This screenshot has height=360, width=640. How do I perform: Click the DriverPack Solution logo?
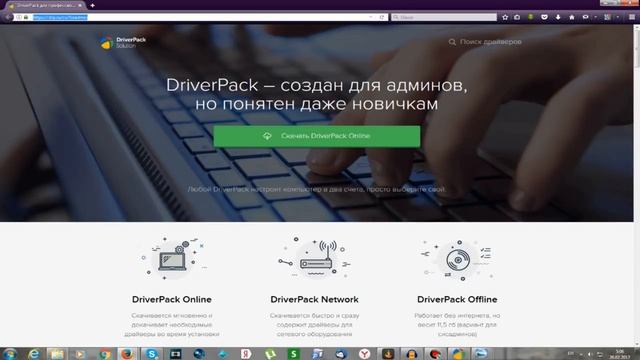coord(123,42)
